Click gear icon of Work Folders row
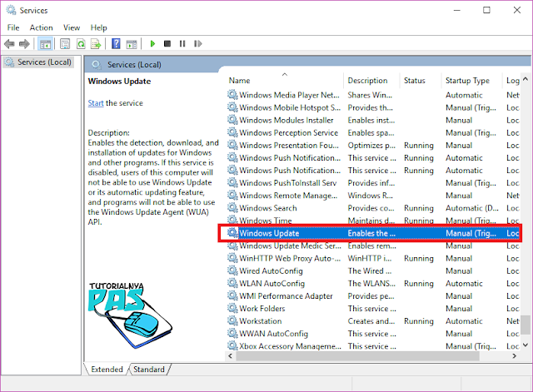Screen dimensions: 533x392 tap(232, 309)
